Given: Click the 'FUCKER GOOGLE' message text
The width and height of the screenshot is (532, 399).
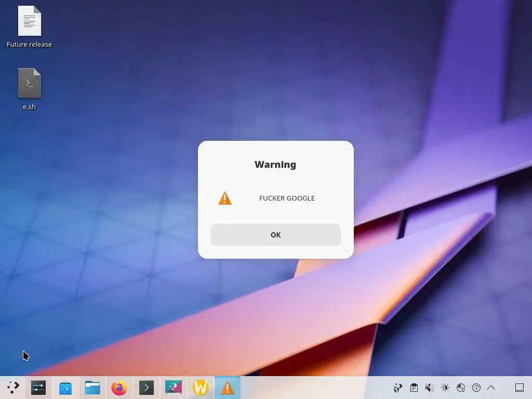Looking at the screenshot, I should (287, 198).
